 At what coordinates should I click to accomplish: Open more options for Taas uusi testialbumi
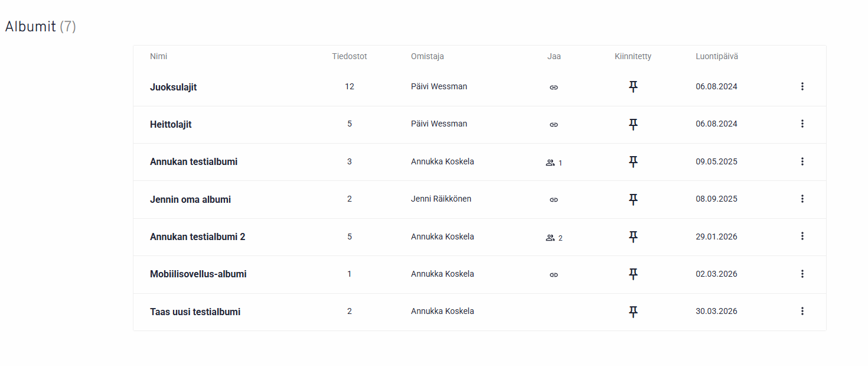click(802, 311)
